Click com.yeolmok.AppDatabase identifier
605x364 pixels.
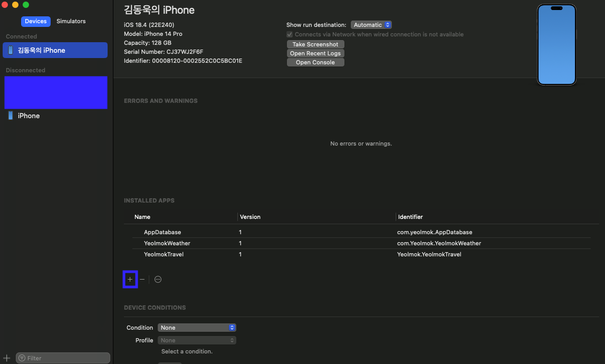[435, 232]
